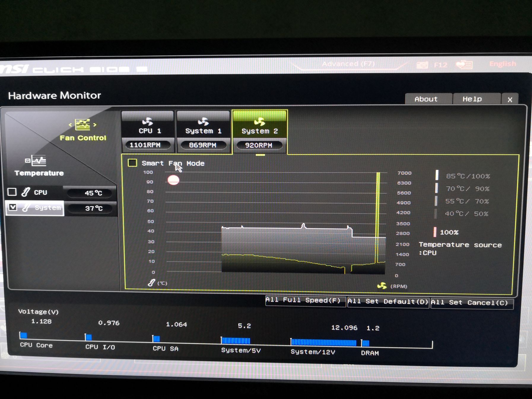532x399 pixels.
Task: Click the System thermometer icon
Action: [26, 207]
